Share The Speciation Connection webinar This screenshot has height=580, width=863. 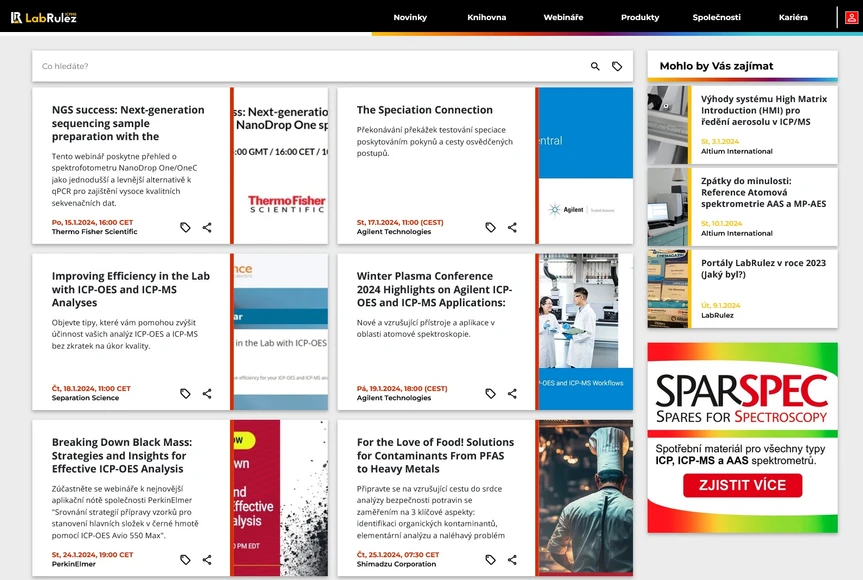point(512,227)
